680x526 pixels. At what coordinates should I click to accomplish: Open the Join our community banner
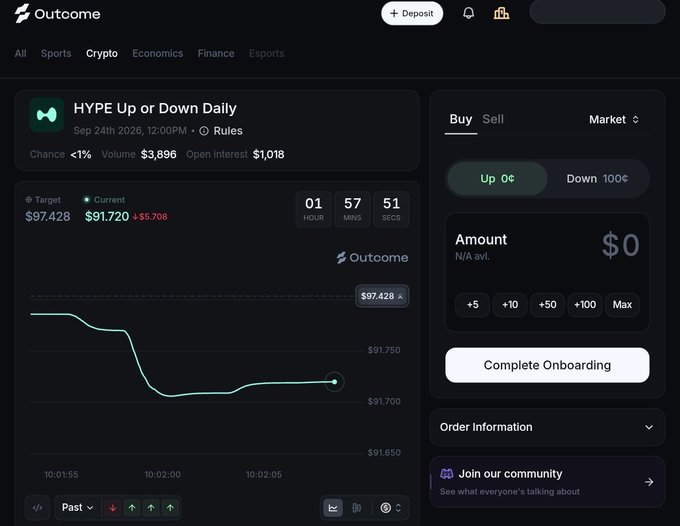547,482
